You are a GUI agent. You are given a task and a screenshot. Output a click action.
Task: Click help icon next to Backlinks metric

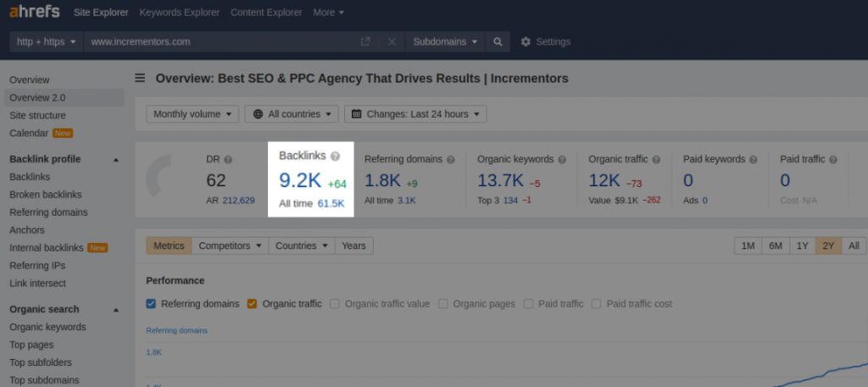(335, 157)
